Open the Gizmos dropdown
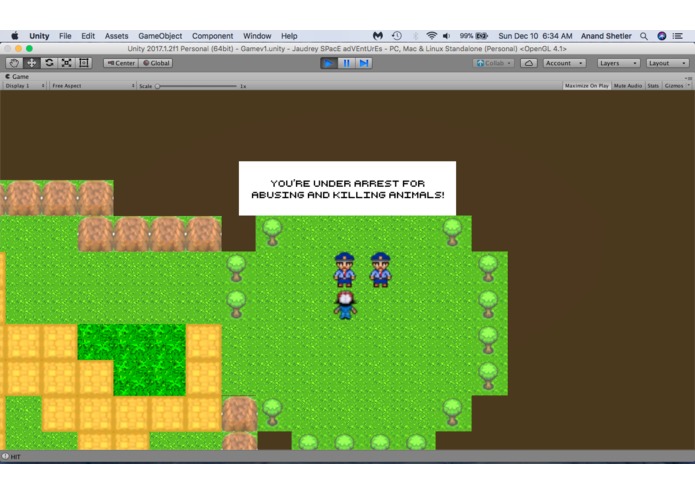 677,86
